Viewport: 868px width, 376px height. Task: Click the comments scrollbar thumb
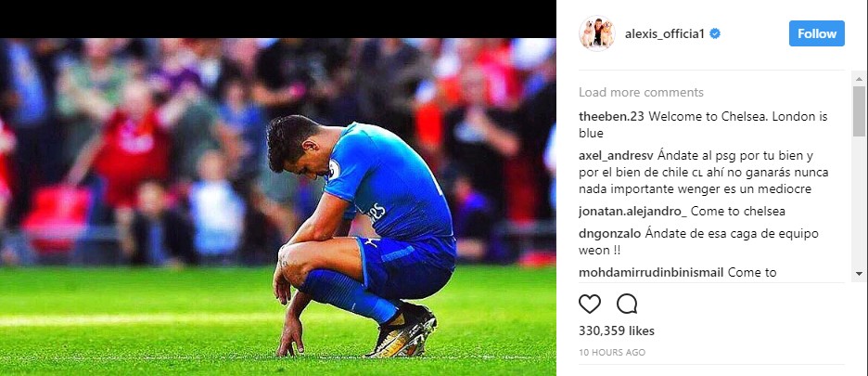[859, 110]
